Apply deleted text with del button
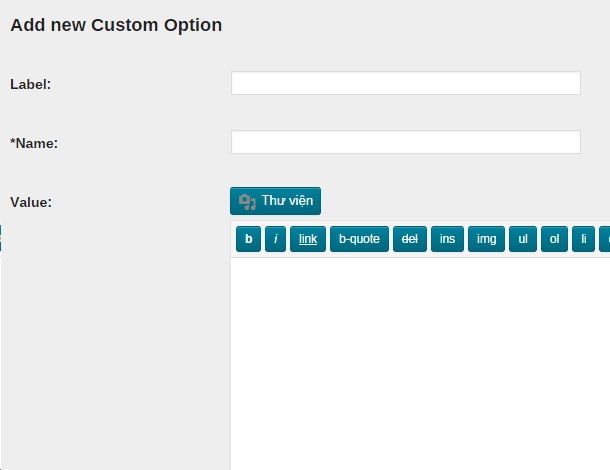This screenshot has height=470, width=610. (x=410, y=239)
